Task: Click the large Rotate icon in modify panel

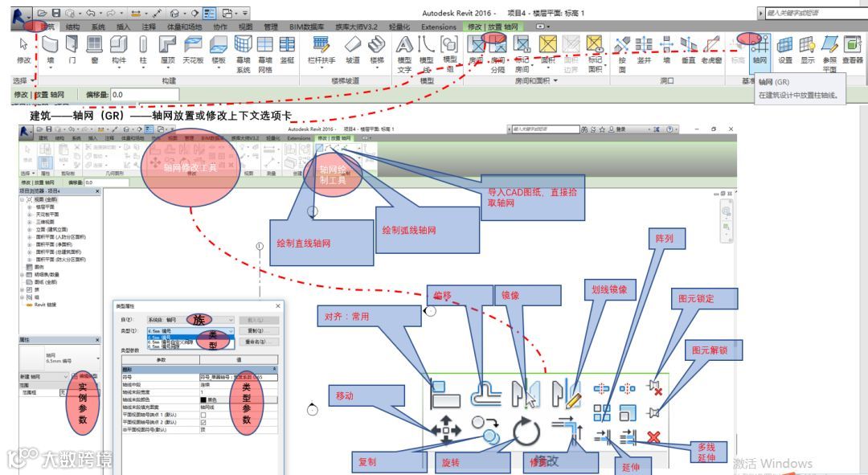Action: pyautogui.click(x=526, y=432)
